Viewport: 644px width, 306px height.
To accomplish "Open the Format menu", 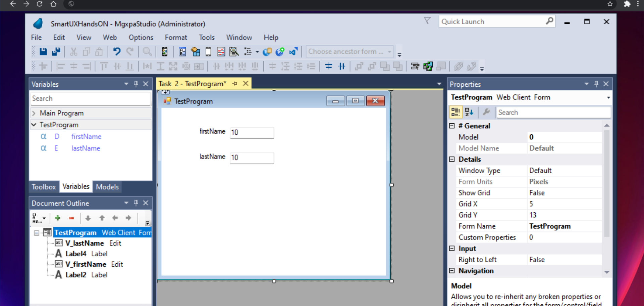I will pyautogui.click(x=176, y=37).
